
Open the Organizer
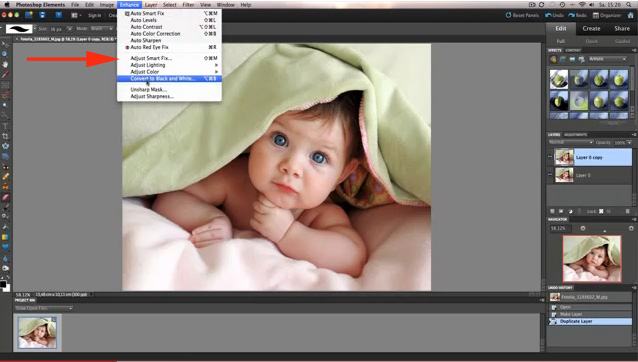(607, 15)
